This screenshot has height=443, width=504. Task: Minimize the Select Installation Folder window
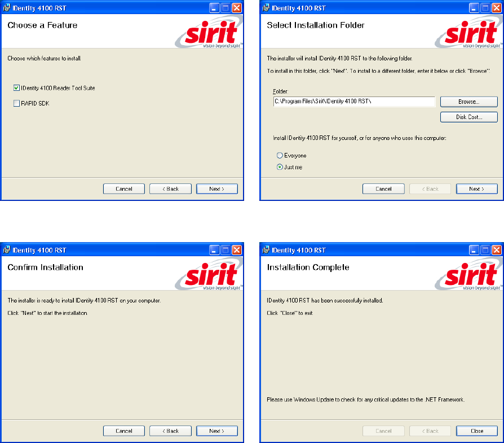474,8
